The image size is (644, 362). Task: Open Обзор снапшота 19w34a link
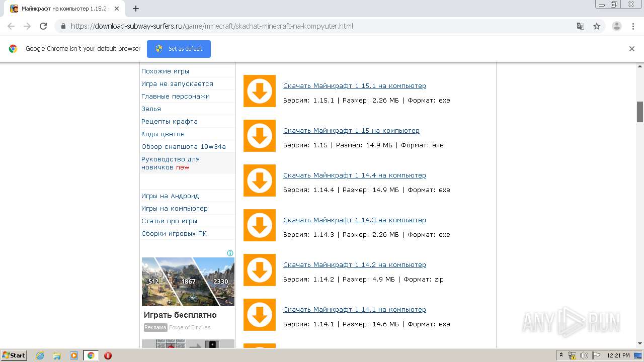point(184,146)
